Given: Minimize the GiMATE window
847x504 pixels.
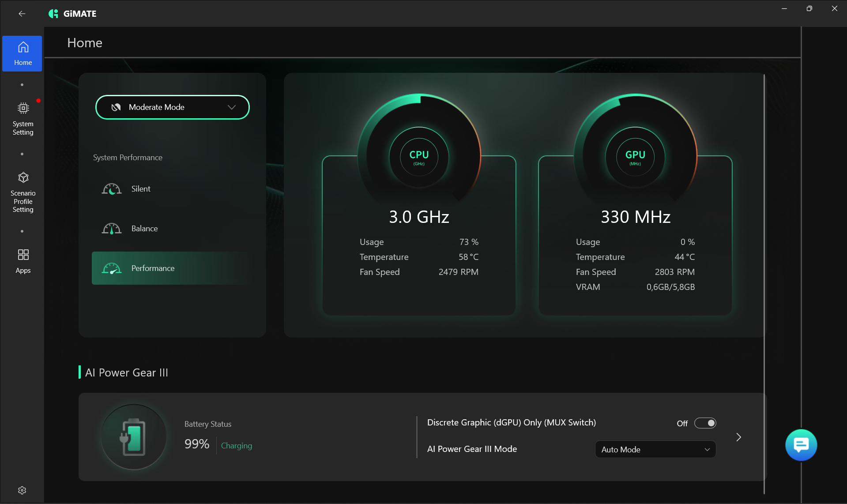Looking at the screenshot, I should pos(784,8).
